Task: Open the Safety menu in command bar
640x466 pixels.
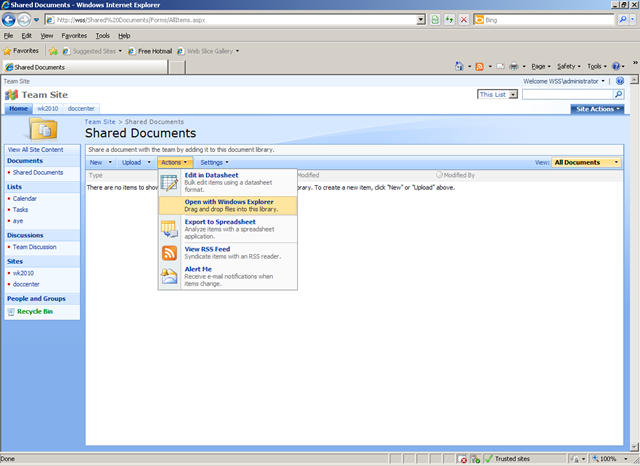Action: [568, 66]
